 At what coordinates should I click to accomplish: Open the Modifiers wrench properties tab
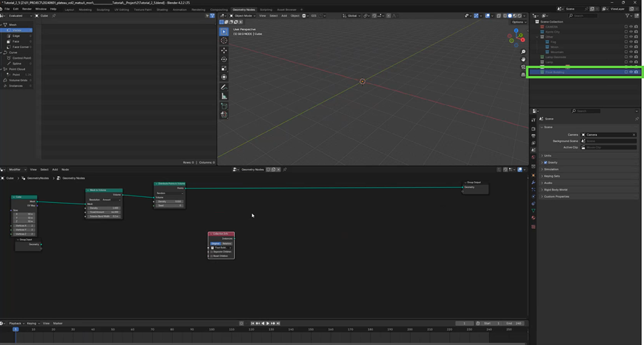(533, 183)
